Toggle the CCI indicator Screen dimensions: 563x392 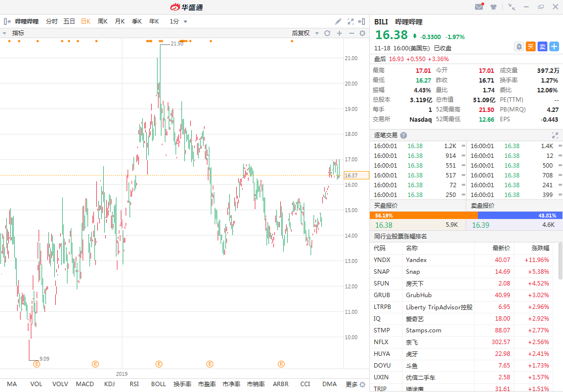(x=305, y=384)
